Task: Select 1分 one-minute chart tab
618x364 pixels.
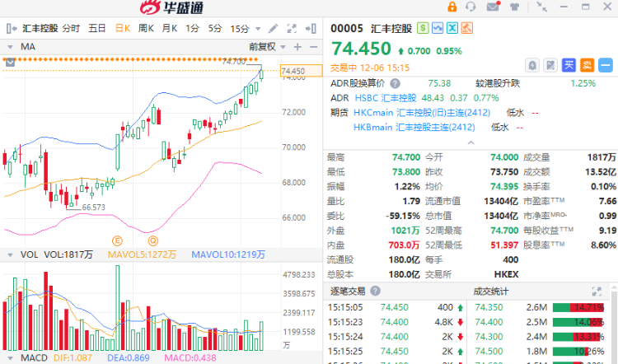Action: coord(192,28)
